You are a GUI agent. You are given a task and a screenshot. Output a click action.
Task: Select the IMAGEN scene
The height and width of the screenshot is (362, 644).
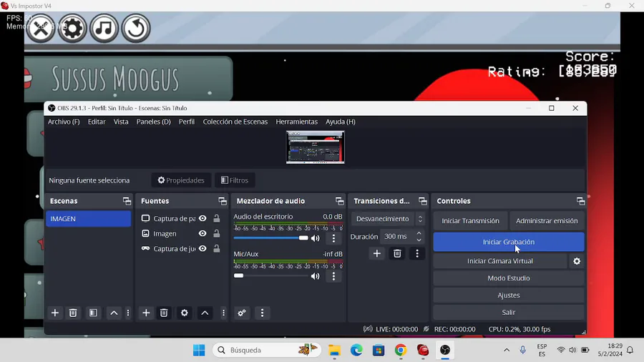coord(88,219)
